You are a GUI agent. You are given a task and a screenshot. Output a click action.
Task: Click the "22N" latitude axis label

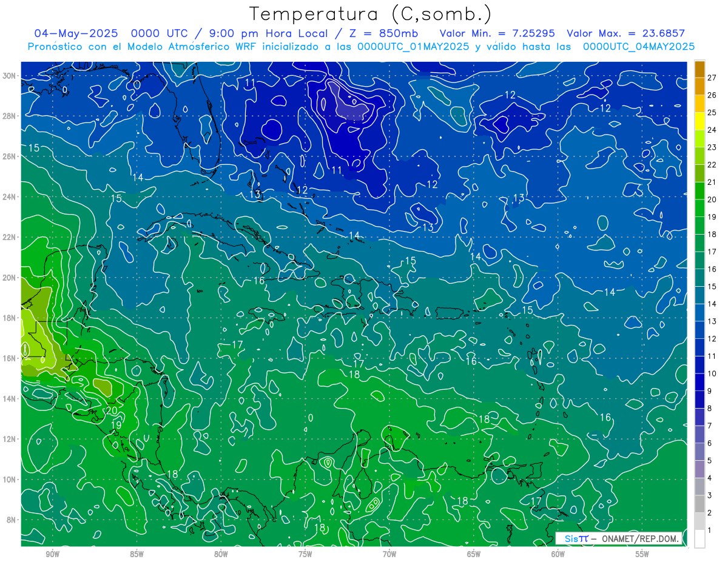tap(10, 237)
